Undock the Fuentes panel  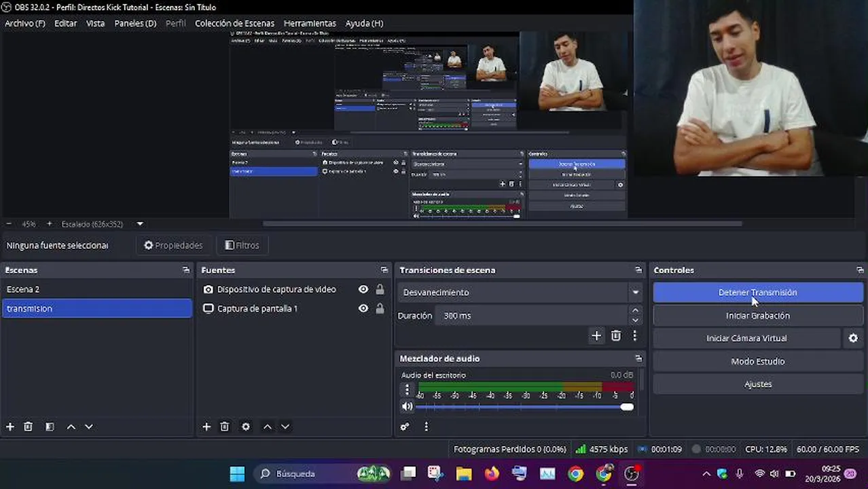point(384,270)
